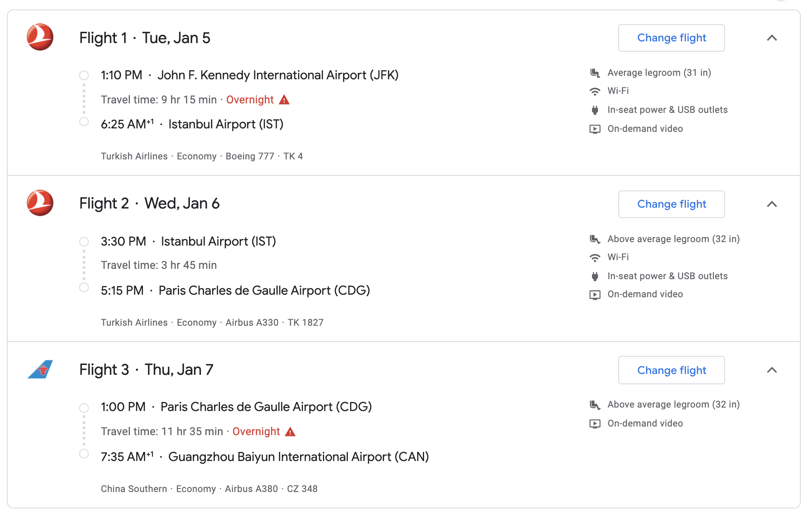Click the power plug icon for Flight 2
Screen dimensions: 812x517
pyautogui.click(x=595, y=276)
